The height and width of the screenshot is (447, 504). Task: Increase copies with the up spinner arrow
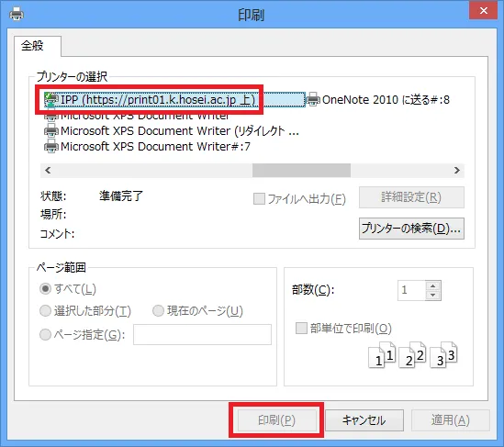tap(433, 285)
